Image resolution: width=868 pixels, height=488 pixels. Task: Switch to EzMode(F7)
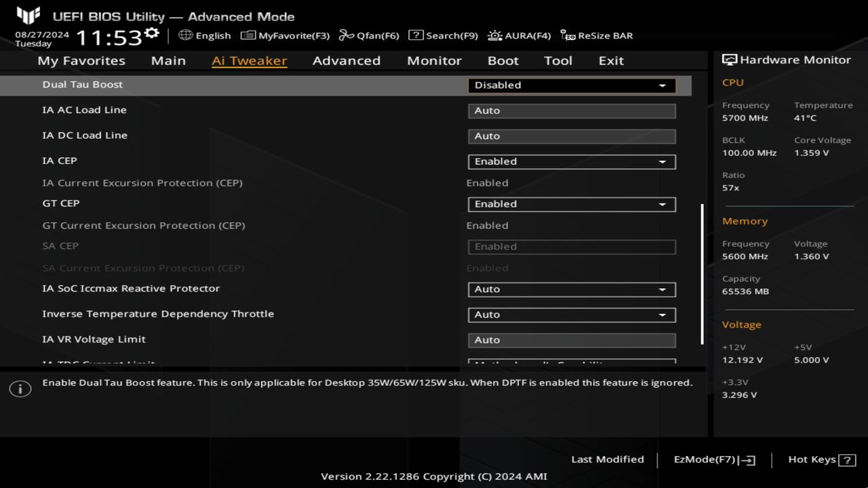(715, 460)
